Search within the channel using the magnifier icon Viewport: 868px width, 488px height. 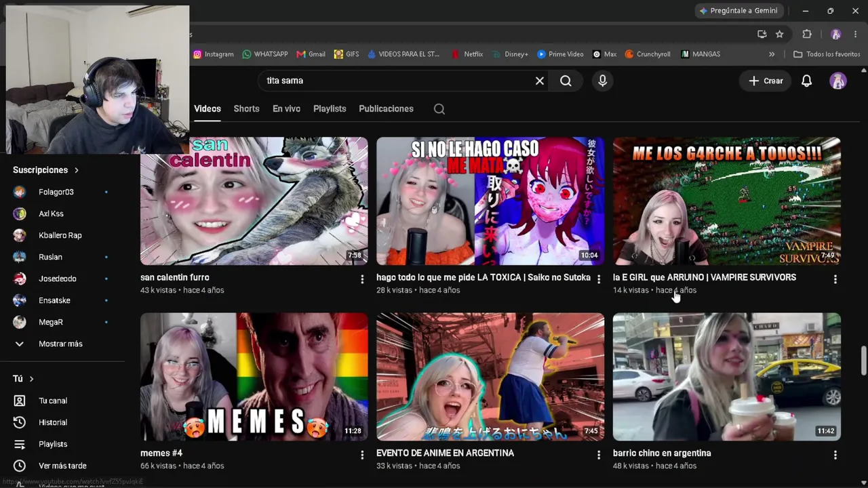point(439,109)
